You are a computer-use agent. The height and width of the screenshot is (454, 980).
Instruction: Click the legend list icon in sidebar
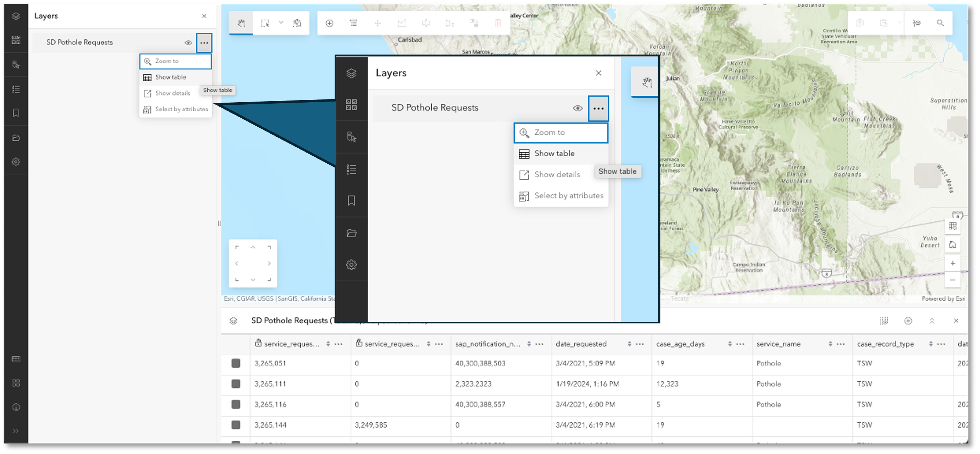click(16, 89)
